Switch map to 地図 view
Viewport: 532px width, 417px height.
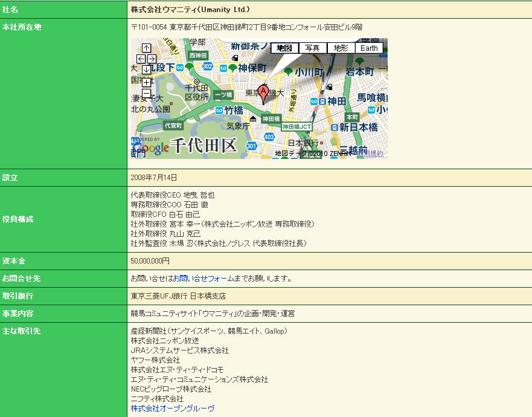(284, 48)
